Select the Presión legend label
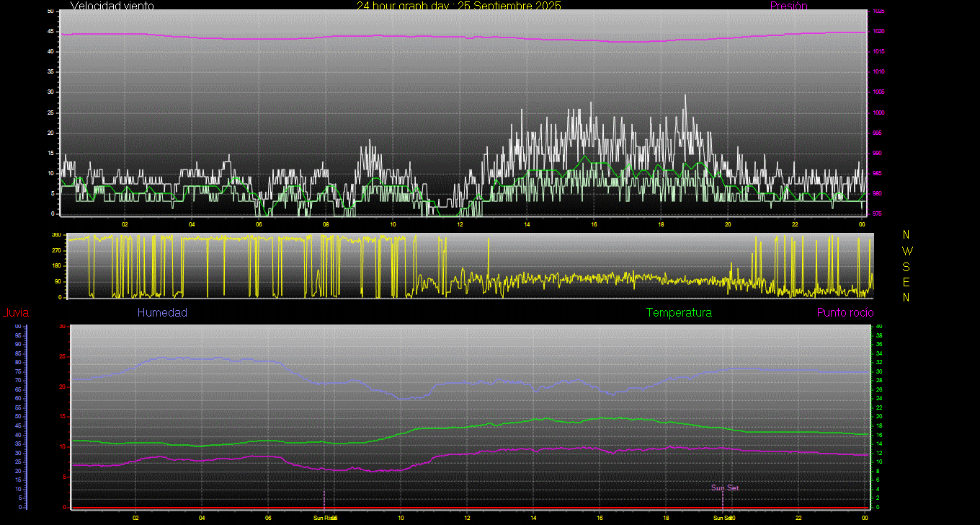Screen dimensions: 980x525 (788, 6)
